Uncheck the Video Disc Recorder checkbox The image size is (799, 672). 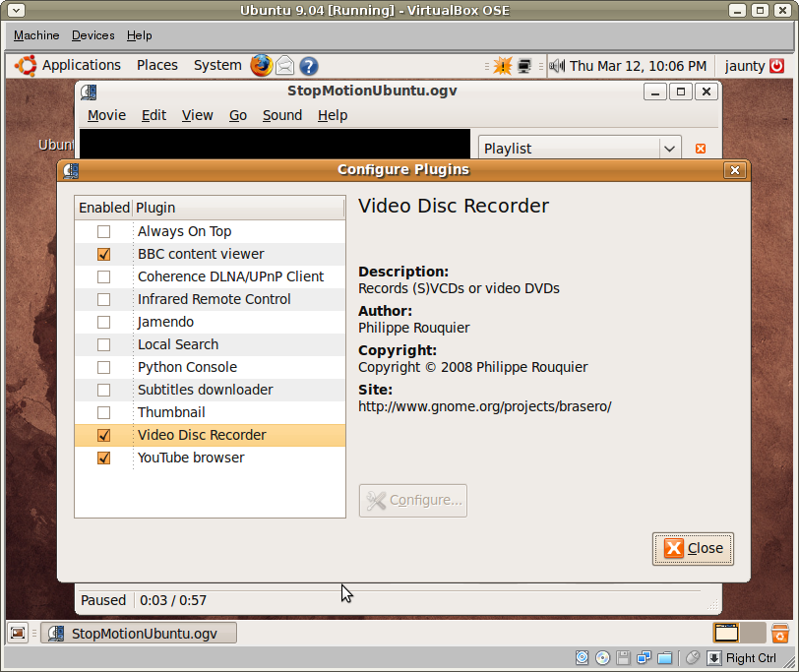(103, 435)
